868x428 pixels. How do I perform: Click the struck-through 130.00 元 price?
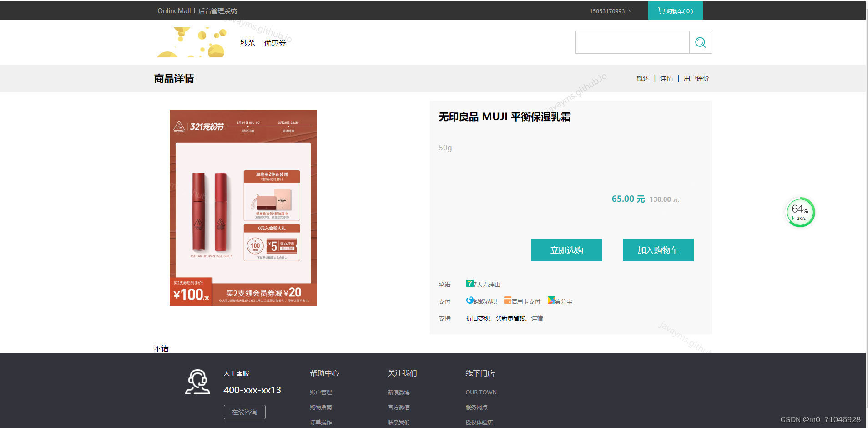click(664, 199)
